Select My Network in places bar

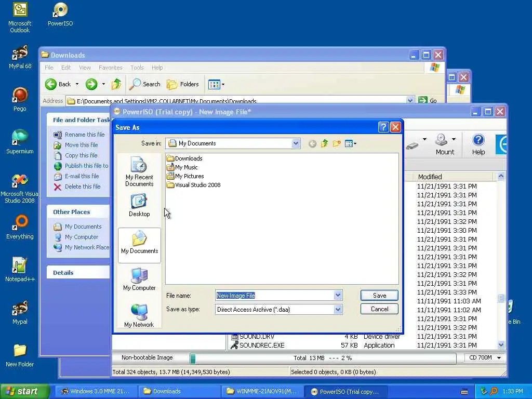click(x=139, y=315)
